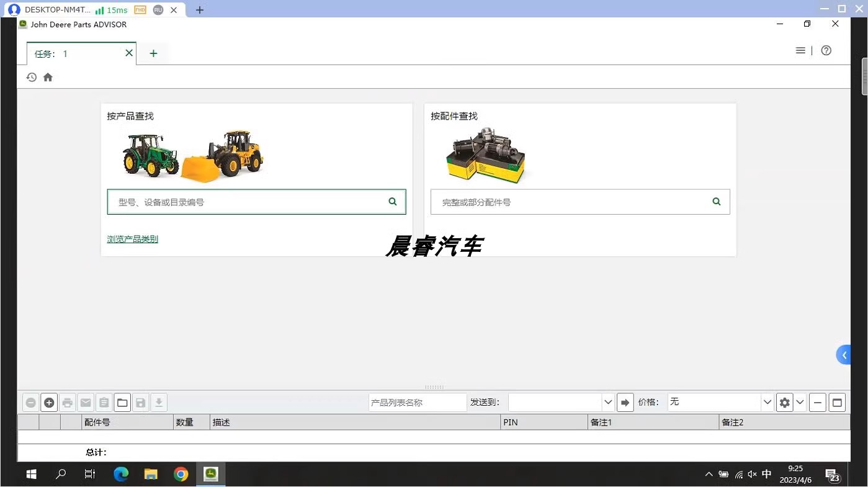Close the 任务: 1 tab
Screen dimensions: 868x487
coord(129,53)
